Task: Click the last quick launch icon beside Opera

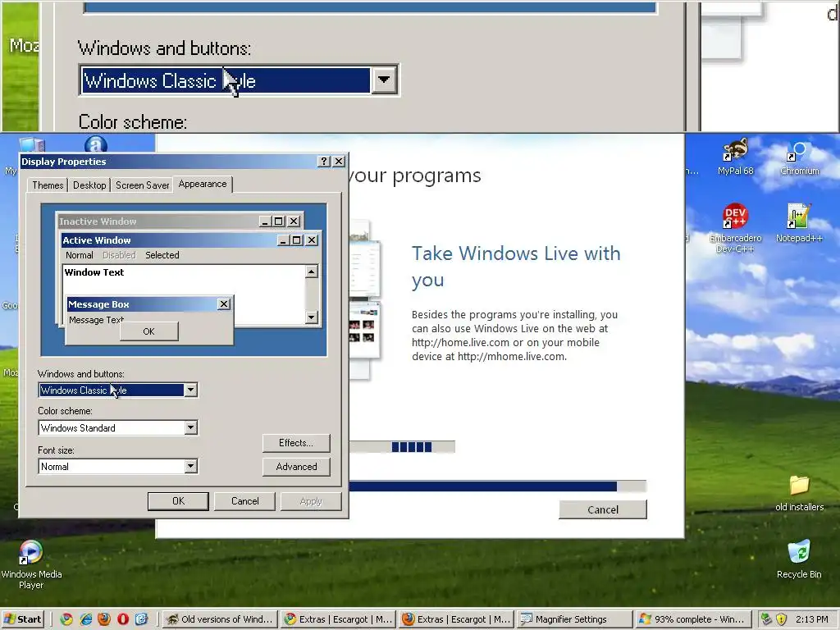Action: pos(141,619)
